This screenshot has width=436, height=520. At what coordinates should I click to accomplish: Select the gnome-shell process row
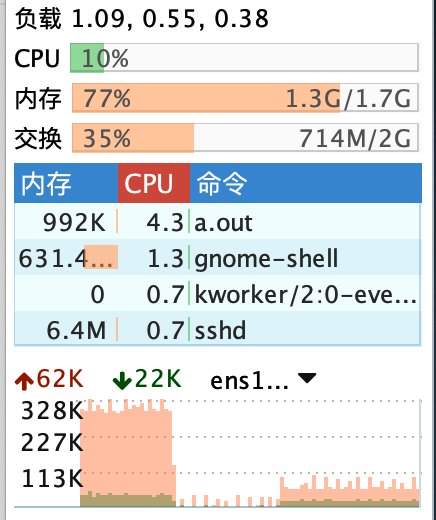click(218, 257)
